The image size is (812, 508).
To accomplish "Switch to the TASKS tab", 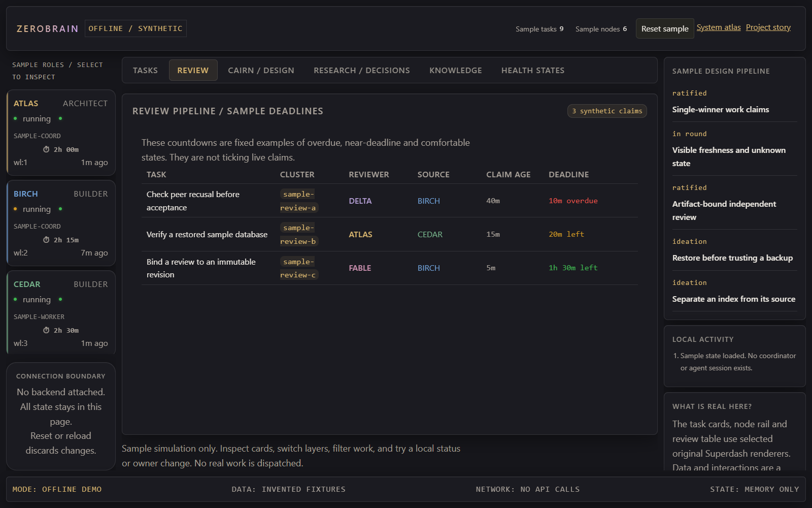I will click(x=145, y=70).
